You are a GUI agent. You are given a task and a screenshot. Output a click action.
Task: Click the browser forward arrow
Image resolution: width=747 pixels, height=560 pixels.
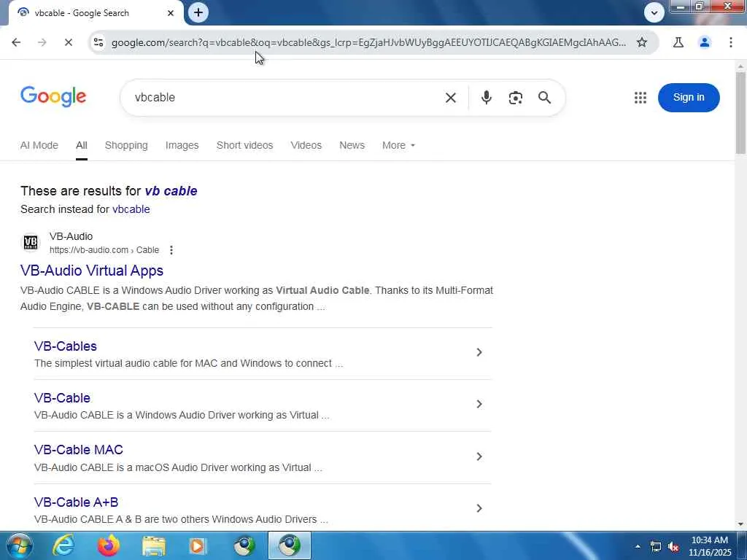[42, 42]
